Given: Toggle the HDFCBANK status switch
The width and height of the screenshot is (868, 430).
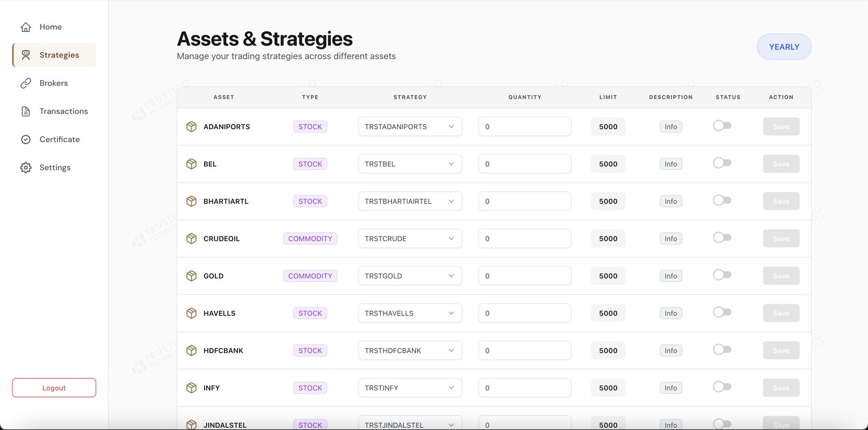Looking at the screenshot, I should [x=722, y=350].
